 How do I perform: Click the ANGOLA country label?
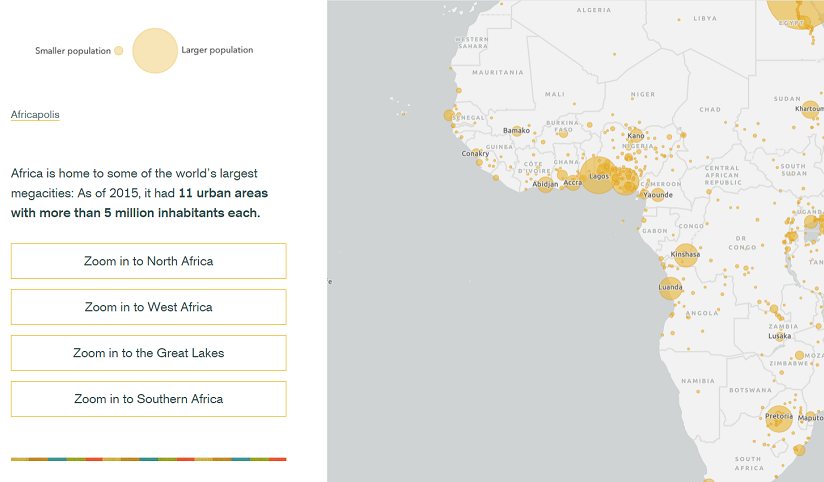pos(702,313)
